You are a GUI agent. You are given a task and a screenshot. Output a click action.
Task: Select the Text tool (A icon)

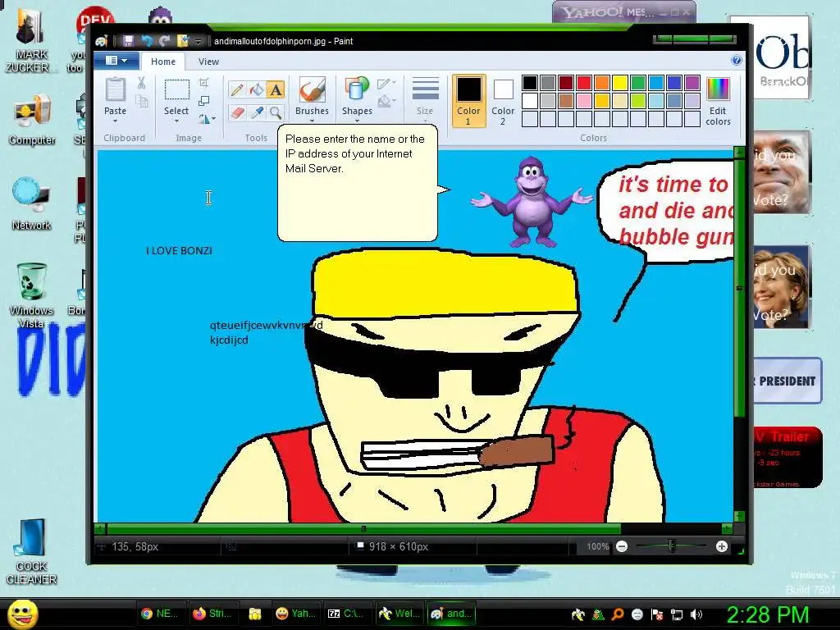pyautogui.click(x=276, y=89)
